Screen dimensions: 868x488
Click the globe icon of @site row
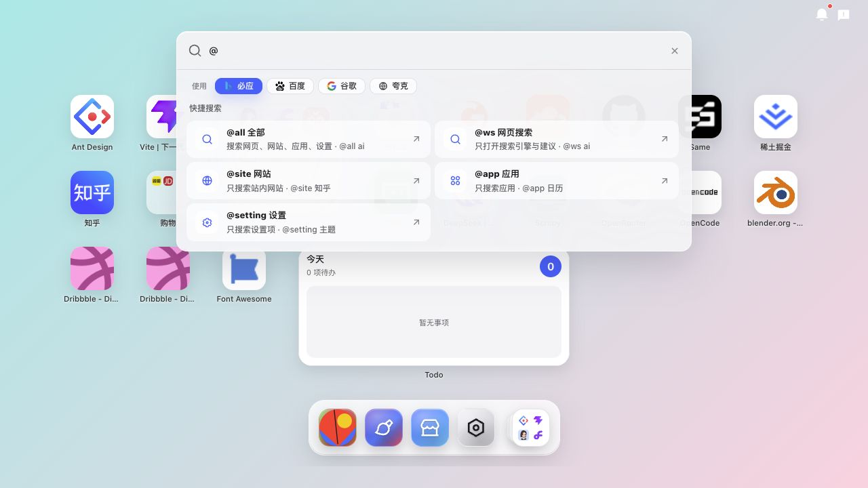coord(208,181)
